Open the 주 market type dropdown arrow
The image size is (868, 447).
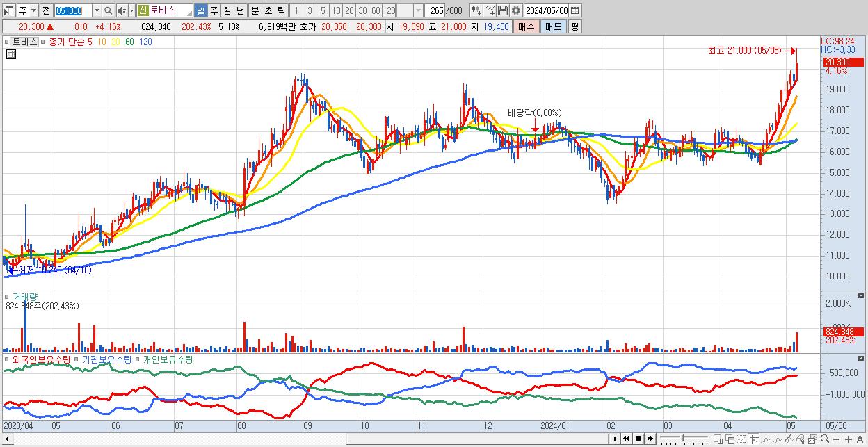(x=34, y=10)
